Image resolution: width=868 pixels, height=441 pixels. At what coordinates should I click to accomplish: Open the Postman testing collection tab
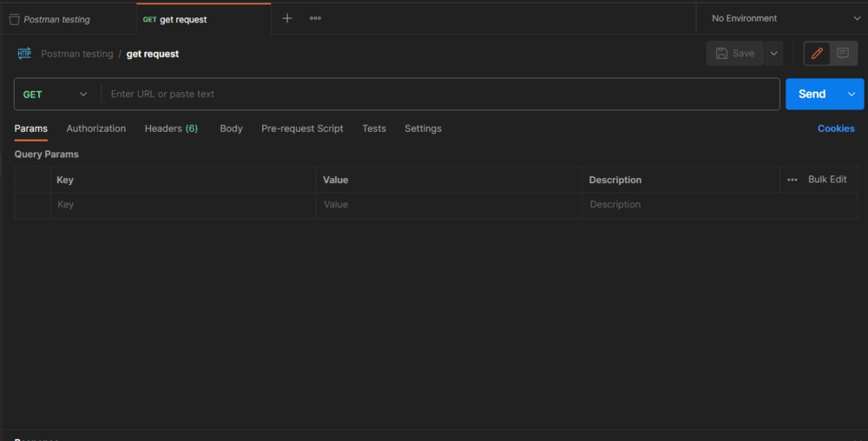(x=68, y=19)
